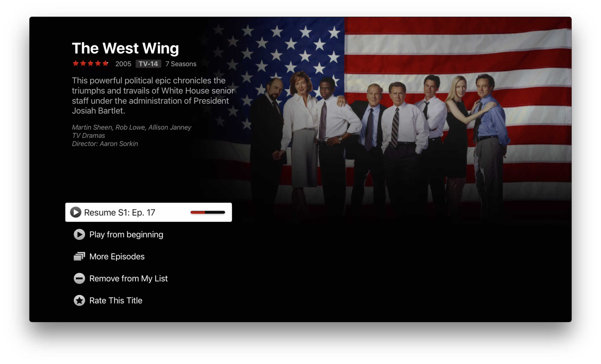Select the Resume S1: Ep. 17 label
This screenshot has height=364, width=601.
(x=120, y=212)
